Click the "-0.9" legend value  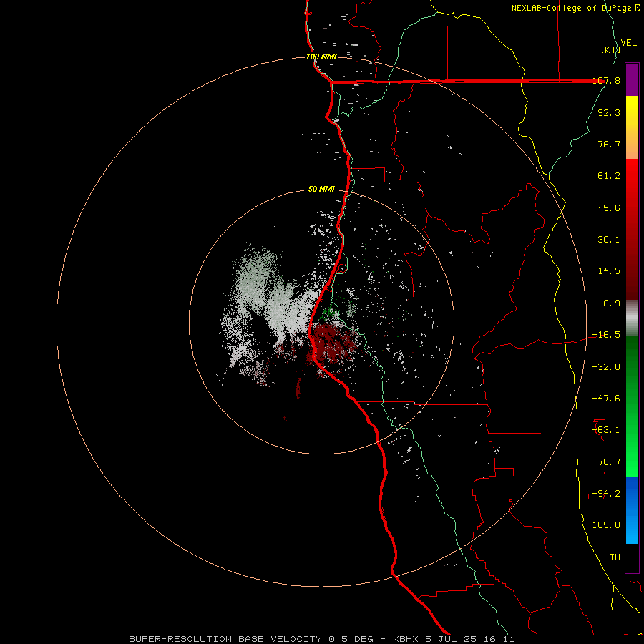coord(609,303)
